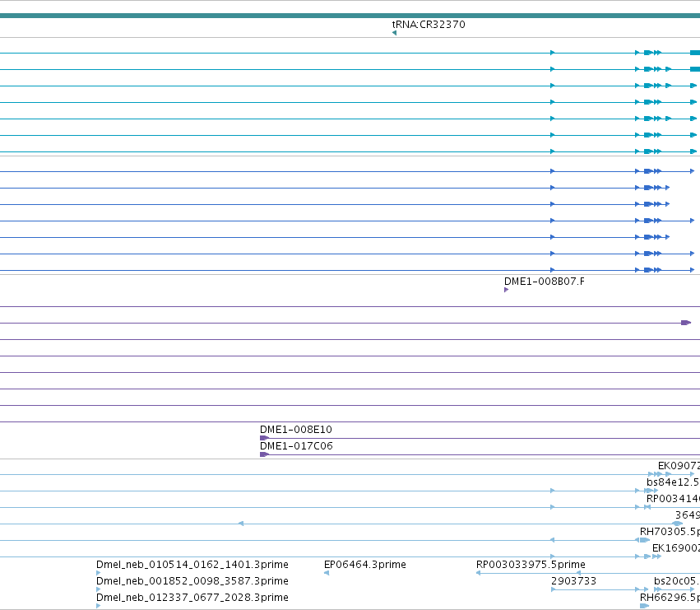
Task: Click the label starting with EK16900
Action: (676, 548)
